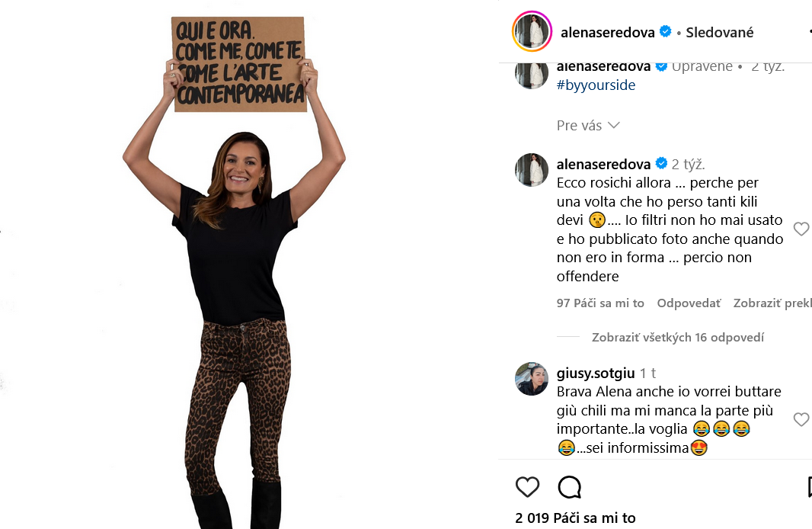
Task: Like giusy.sotgiu's comment with heart
Action: (801, 419)
